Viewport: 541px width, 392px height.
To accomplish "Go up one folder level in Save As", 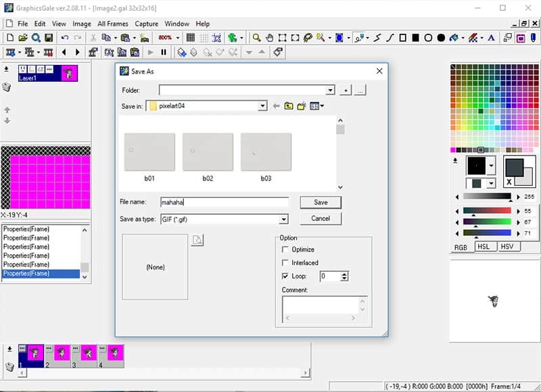I will 289,106.
